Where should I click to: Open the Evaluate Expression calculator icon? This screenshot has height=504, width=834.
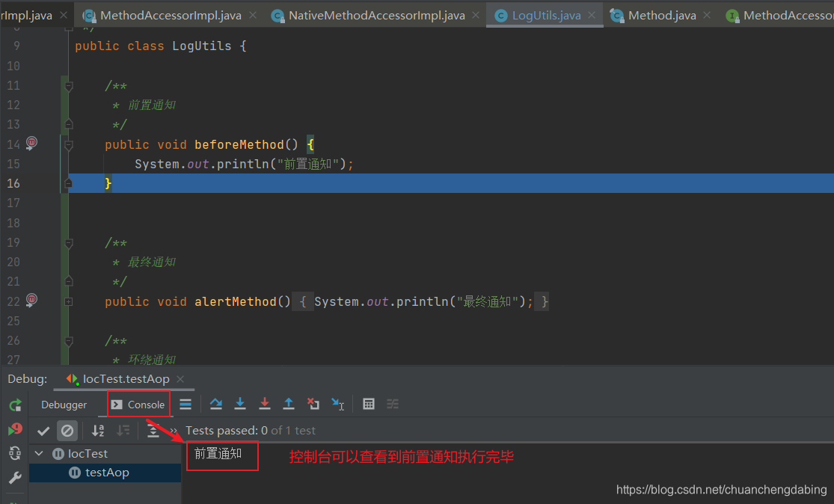(x=369, y=404)
